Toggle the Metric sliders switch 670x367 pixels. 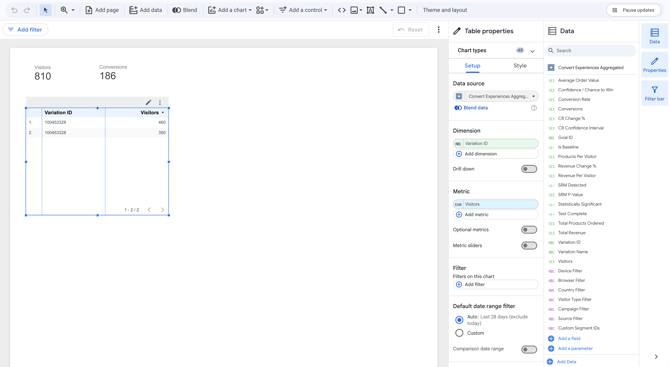click(529, 246)
